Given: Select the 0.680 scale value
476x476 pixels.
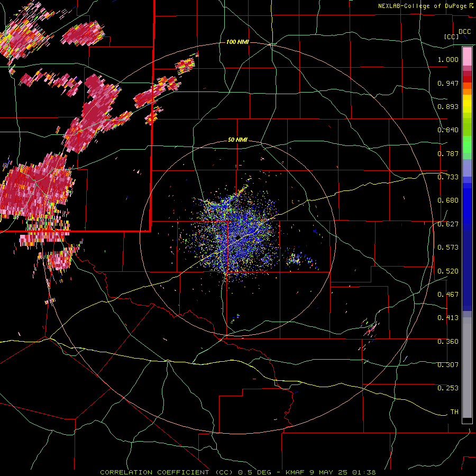Looking at the screenshot, I should tap(448, 200).
